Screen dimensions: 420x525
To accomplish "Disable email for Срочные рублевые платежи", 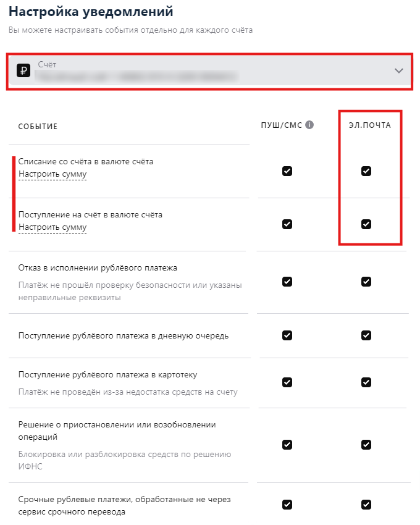I will [x=366, y=504].
